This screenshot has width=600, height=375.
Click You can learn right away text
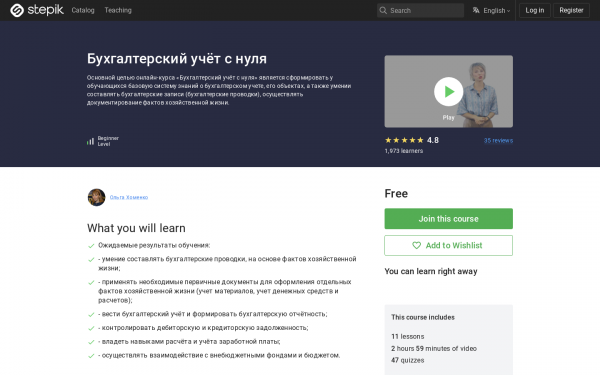point(431,271)
